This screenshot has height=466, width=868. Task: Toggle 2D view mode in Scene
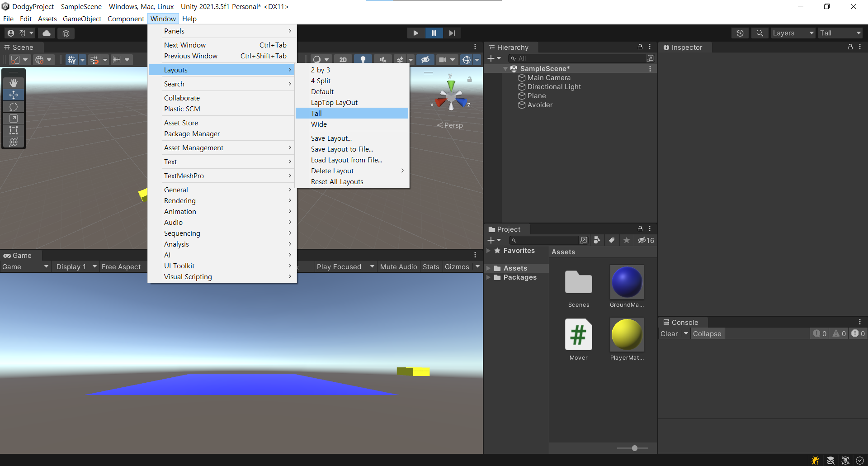(x=343, y=60)
